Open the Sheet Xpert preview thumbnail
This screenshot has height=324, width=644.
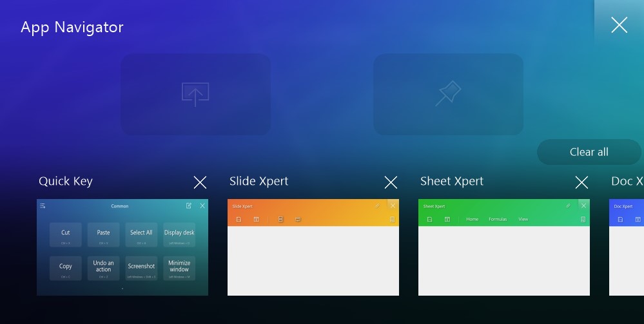pyautogui.click(x=504, y=247)
